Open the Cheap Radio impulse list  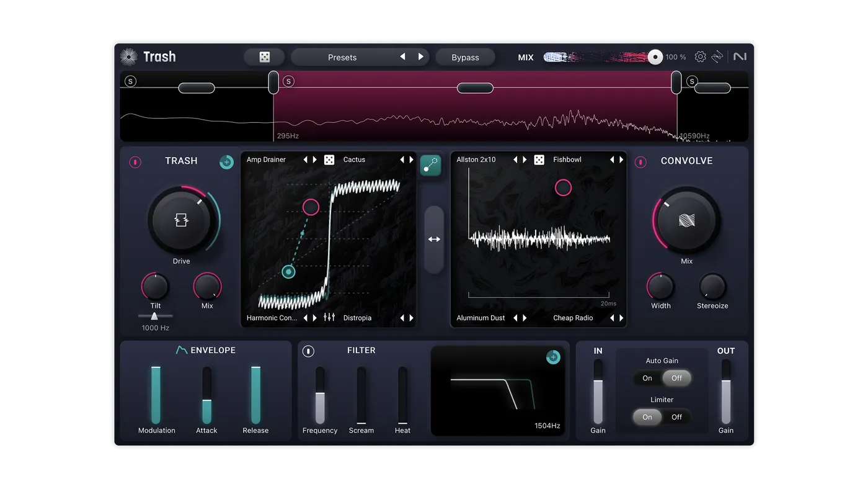click(573, 318)
